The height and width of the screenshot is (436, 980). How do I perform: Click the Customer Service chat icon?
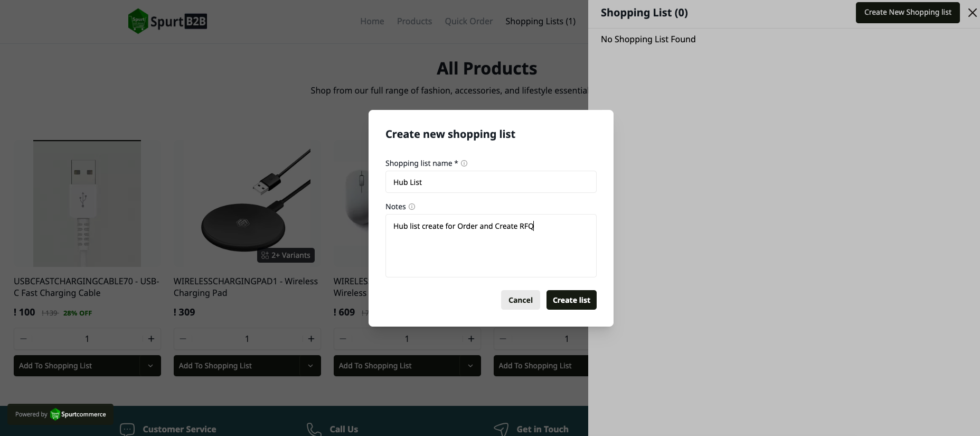pyautogui.click(x=127, y=429)
